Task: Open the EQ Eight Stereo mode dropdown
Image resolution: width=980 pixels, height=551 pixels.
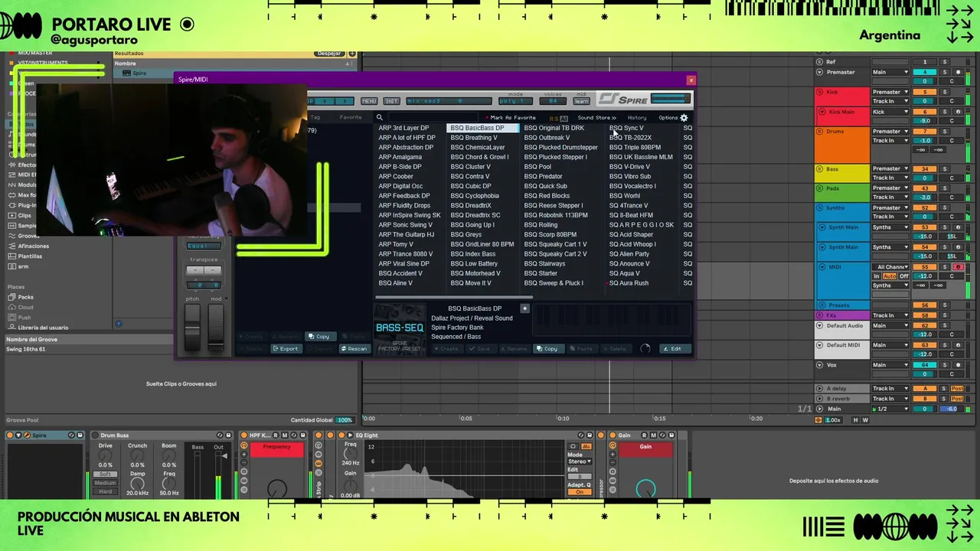Action: [x=580, y=461]
